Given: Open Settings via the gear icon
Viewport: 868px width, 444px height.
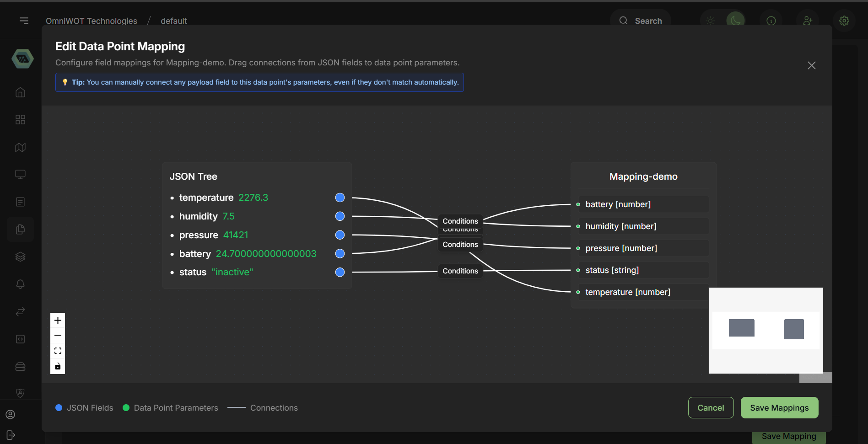Looking at the screenshot, I should pos(844,21).
